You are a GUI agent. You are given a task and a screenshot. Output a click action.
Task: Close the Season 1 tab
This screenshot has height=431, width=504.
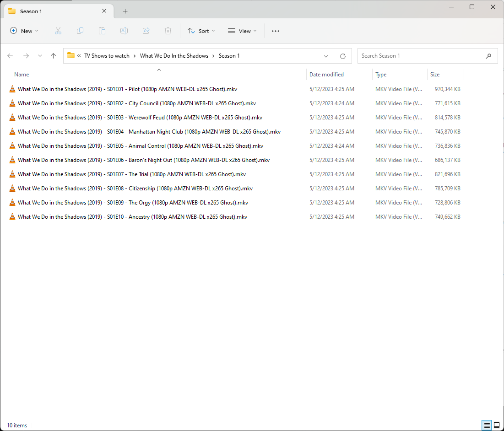[x=104, y=11]
